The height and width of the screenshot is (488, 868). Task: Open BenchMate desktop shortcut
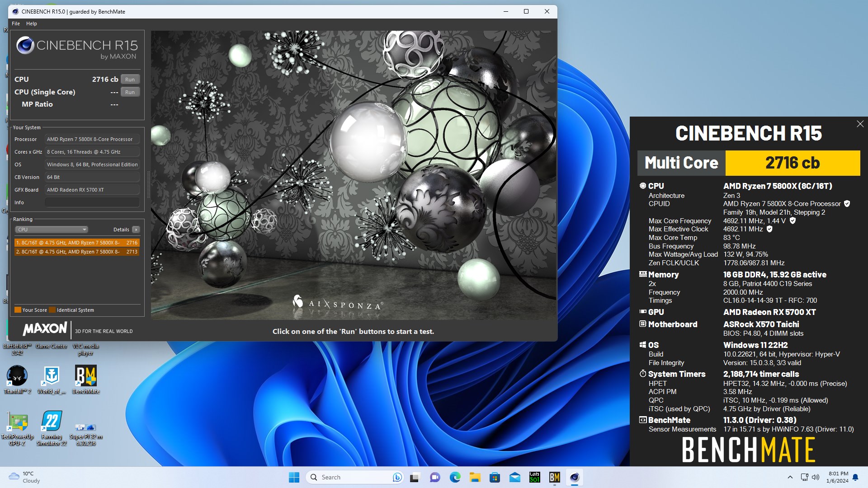click(86, 380)
